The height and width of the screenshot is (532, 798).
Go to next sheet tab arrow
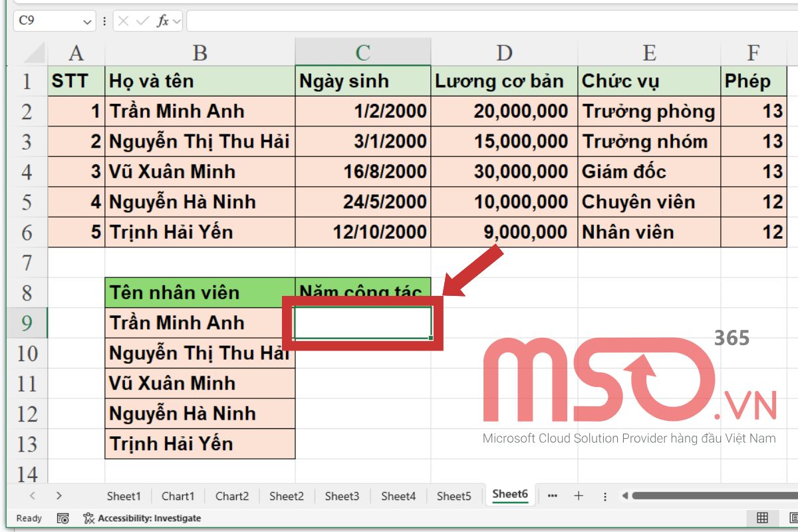(x=59, y=495)
